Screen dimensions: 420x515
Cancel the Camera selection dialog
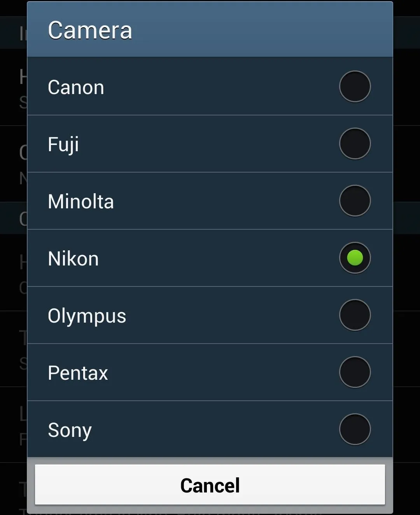coord(210,485)
